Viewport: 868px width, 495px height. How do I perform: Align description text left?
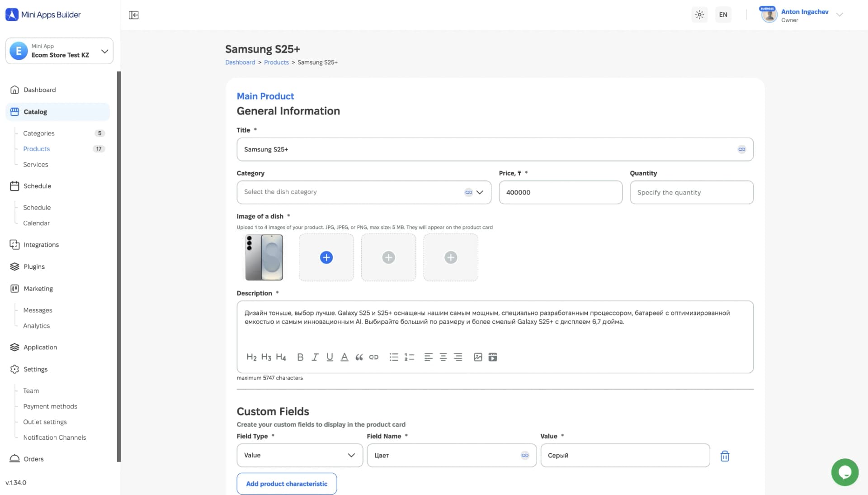tap(429, 357)
